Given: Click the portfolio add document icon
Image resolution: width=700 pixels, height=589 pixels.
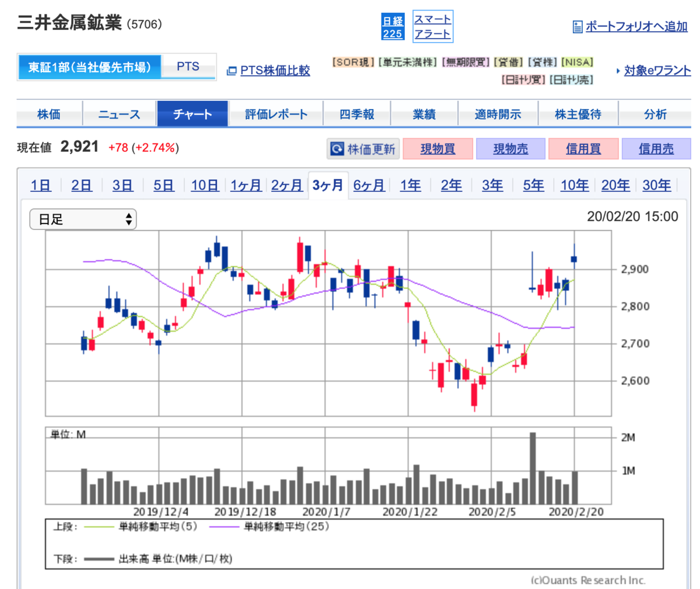Looking at the screenshot, I should click(x=577, y=27).
